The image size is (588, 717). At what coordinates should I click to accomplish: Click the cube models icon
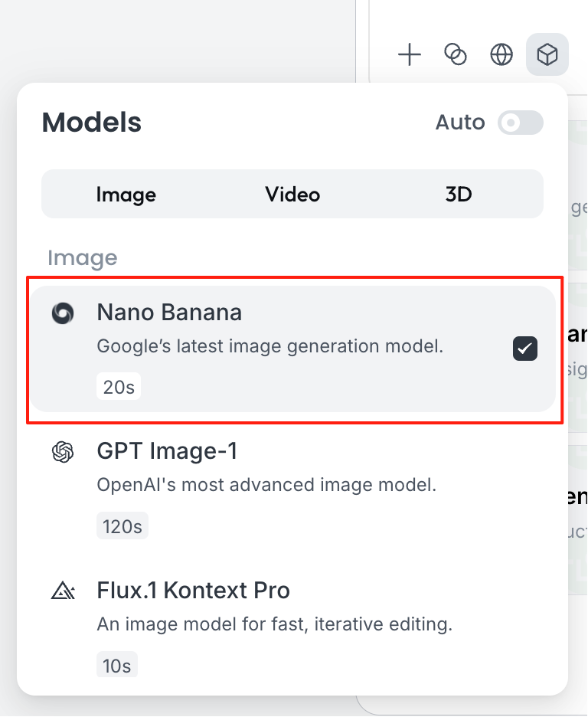click(x=547, y=54)
